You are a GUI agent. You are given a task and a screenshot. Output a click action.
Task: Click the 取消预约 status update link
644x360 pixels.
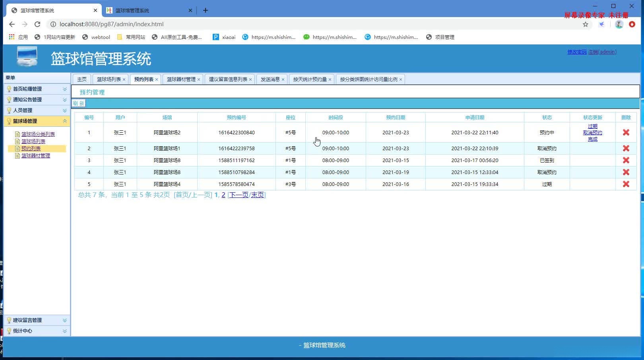coord(592,132)
